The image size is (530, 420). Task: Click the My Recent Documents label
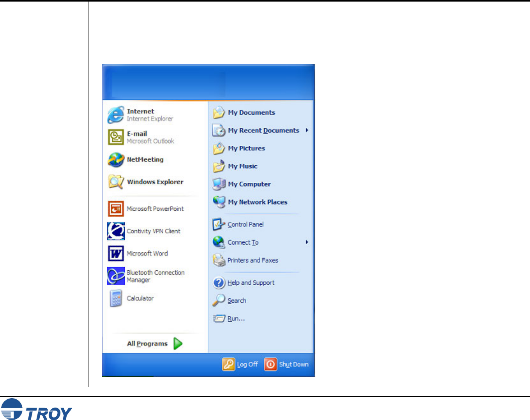tap(263, 131)
